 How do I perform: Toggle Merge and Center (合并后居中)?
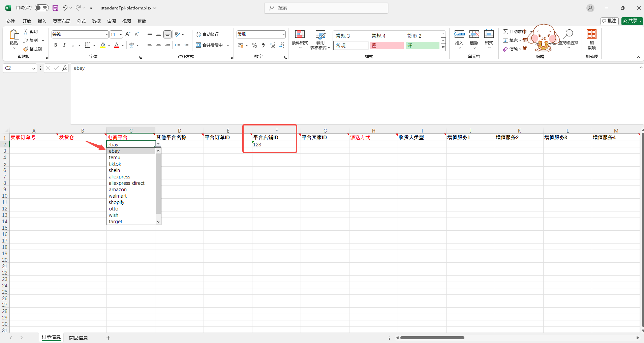[209, 45]
